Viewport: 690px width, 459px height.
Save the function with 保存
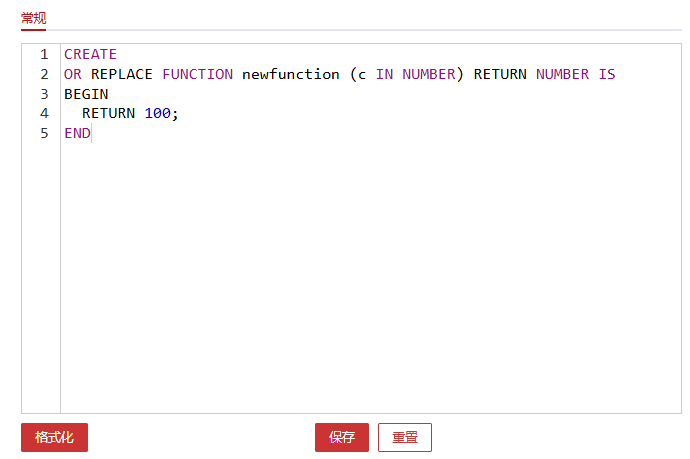point(342,437)
